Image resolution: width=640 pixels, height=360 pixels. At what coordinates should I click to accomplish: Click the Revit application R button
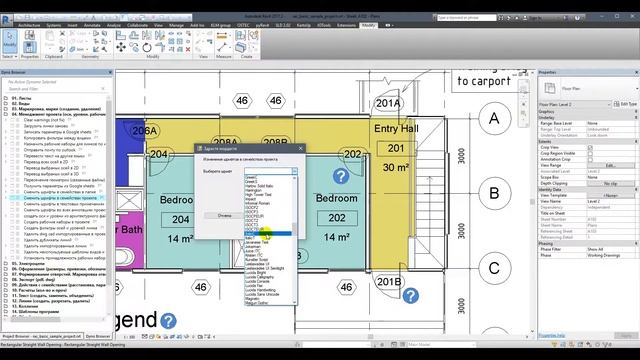7,20
